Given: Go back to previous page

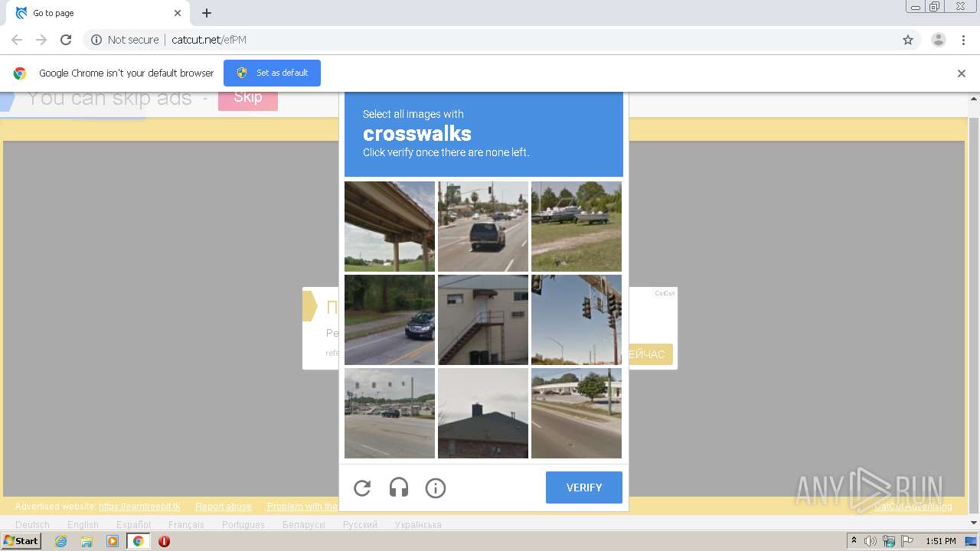Looking at the screenshot, I should 17,40.
